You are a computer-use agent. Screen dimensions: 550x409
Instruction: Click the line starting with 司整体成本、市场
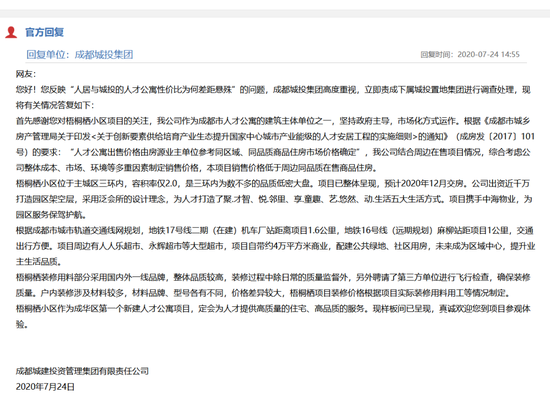[196, 168]
